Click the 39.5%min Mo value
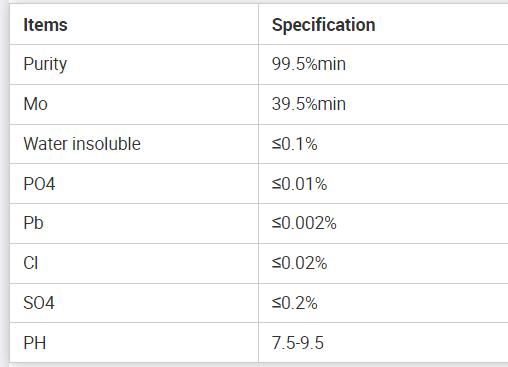The image size is (508, 367). pyautogui.click(x=309, y=104)
